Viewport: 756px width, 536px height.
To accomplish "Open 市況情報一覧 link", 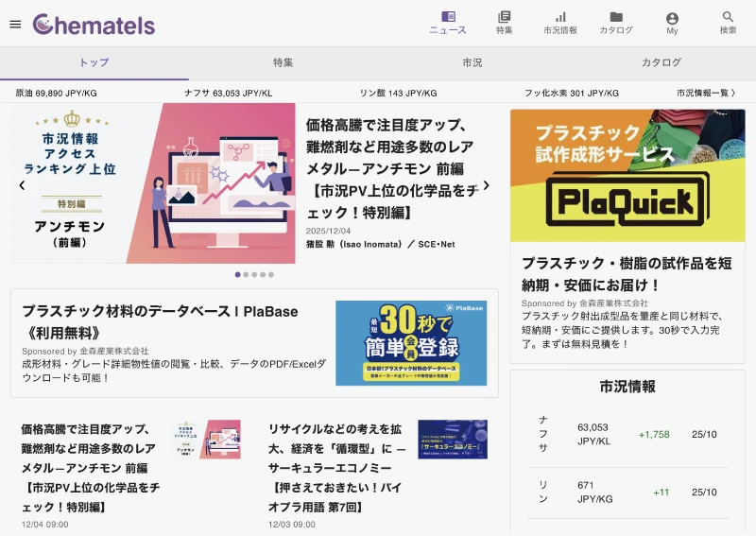I will (706, 93).
